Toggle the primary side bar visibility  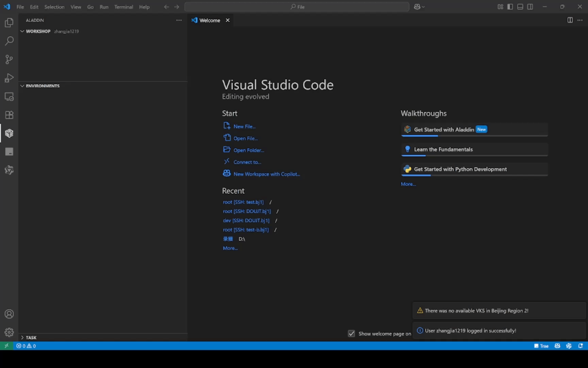point(510,7)
